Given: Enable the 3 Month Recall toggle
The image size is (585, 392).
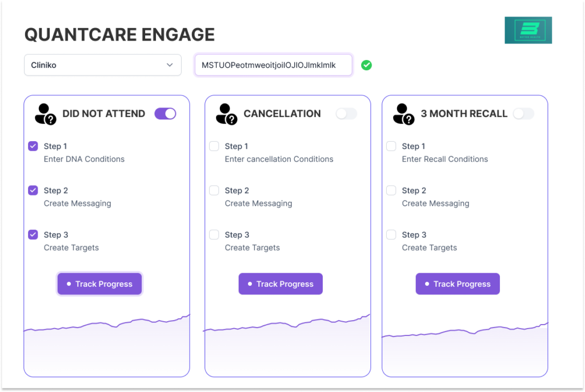Looking at the screenshot, I should 523,114.
